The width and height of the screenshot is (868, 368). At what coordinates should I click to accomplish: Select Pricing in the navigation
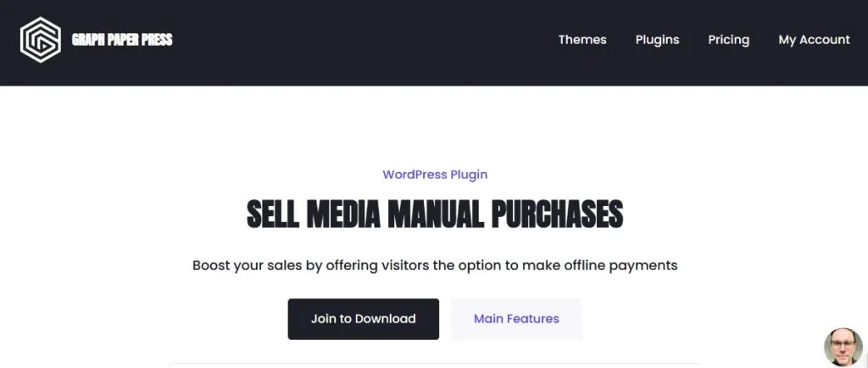coord(728,40)
